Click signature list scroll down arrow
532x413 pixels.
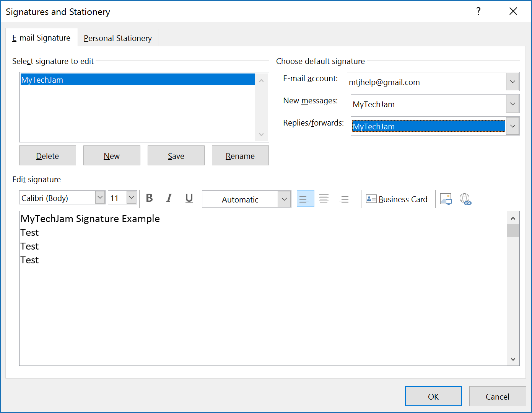pyautogui.click(x=262, y=134)
